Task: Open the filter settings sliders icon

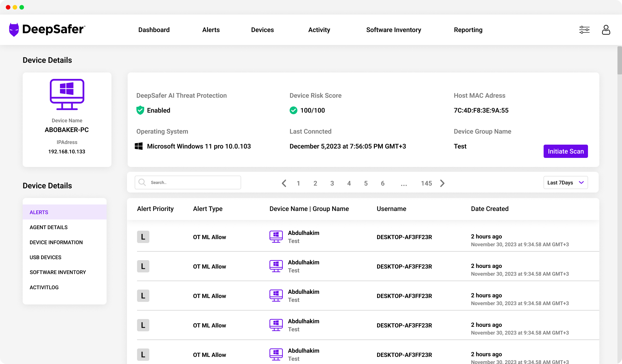Action: tap(584, 30)
